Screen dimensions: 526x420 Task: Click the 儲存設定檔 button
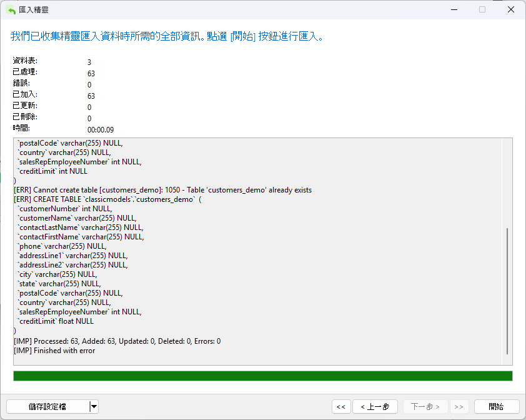point(47,407)
